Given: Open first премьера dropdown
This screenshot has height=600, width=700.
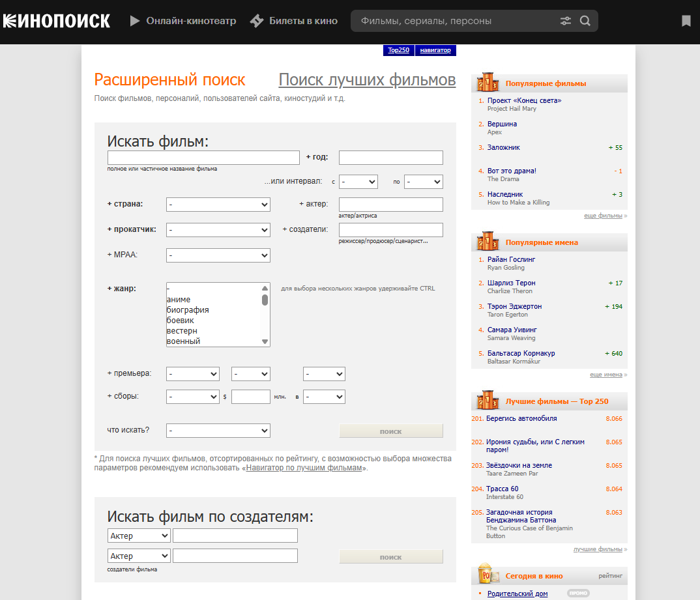Looking at the screenshot, I should (x=193, y=374).
